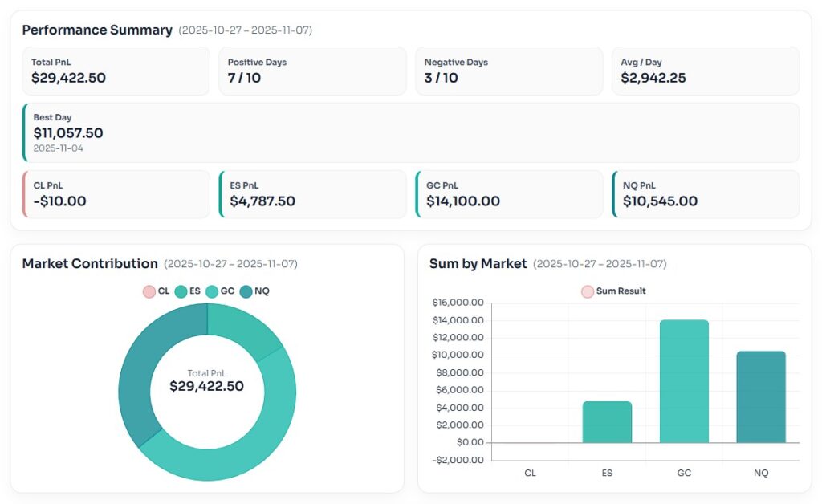Hide the GC series via legend marker

point(213,291)
